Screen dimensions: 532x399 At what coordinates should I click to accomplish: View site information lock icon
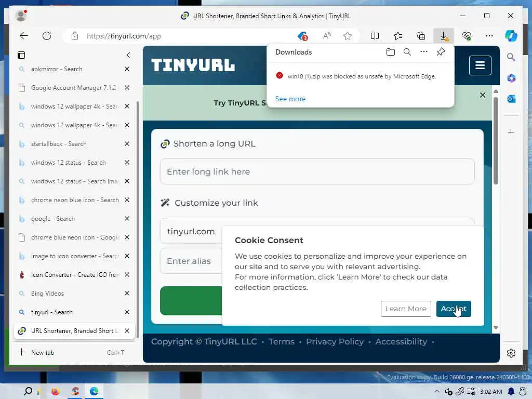coord(75,36)
